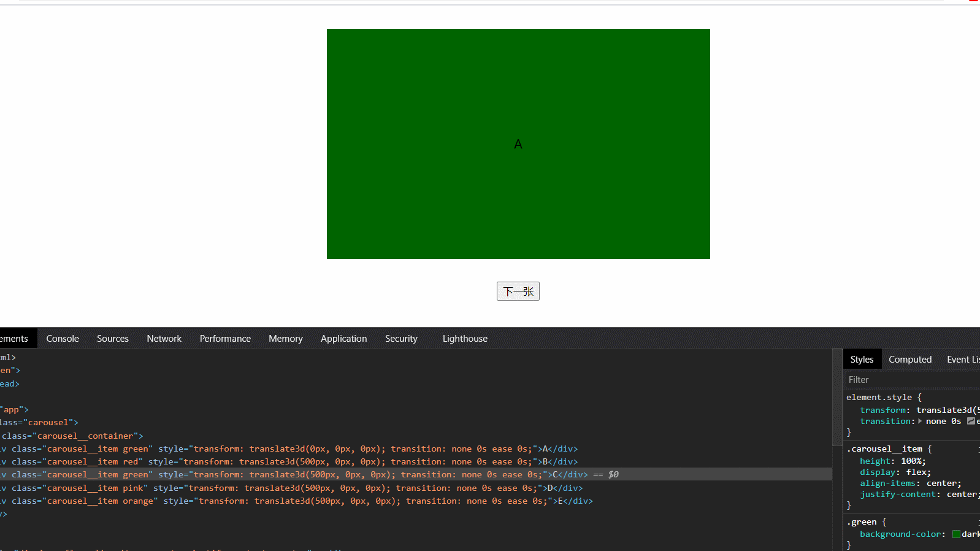This screenshot has width=980, height=551.
Task: Show the Styles pane tab
Action: 862,360
